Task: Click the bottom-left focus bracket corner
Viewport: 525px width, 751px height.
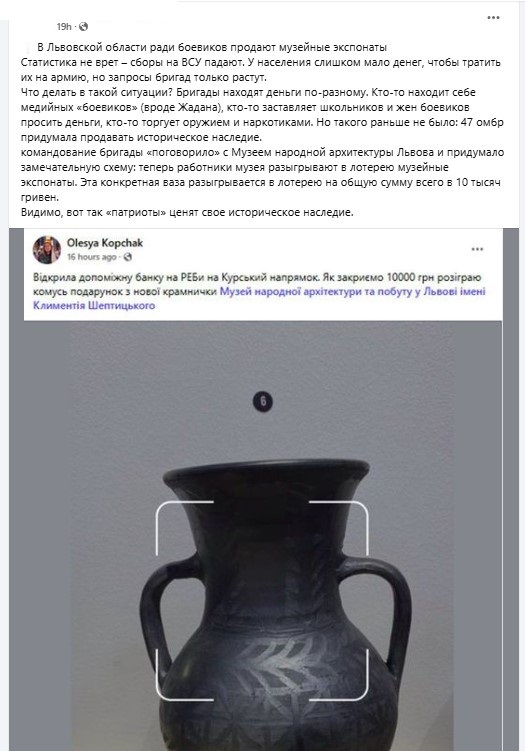Action: (184, 675)
